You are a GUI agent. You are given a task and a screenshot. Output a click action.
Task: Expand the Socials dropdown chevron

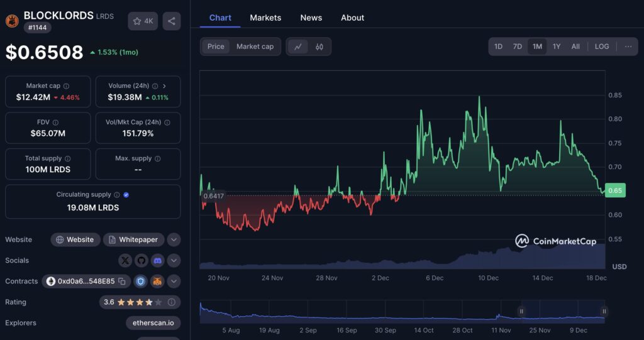(174, 260)
